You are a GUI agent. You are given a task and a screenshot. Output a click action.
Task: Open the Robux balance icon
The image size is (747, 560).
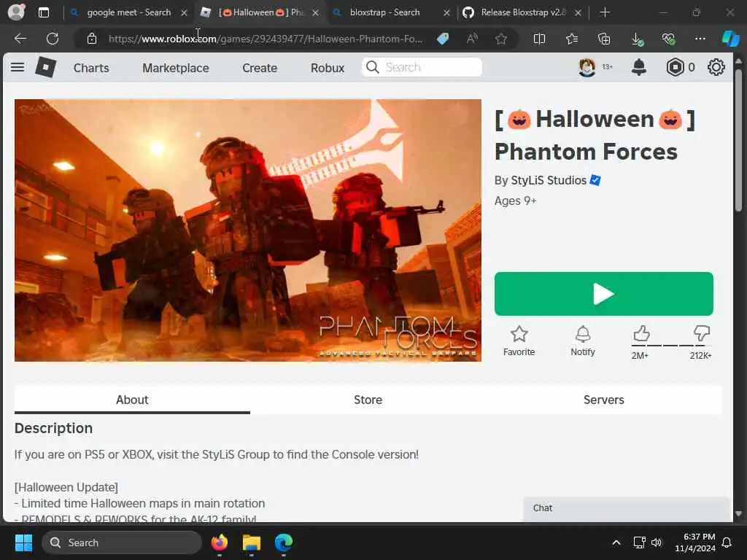[675, 67]
